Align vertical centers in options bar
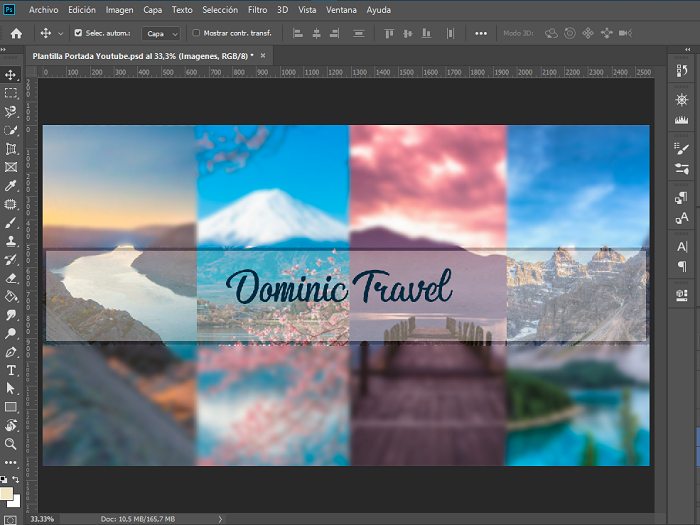This screenshot has width=700, height=525. pyautogui.click(x=408, y=33)
